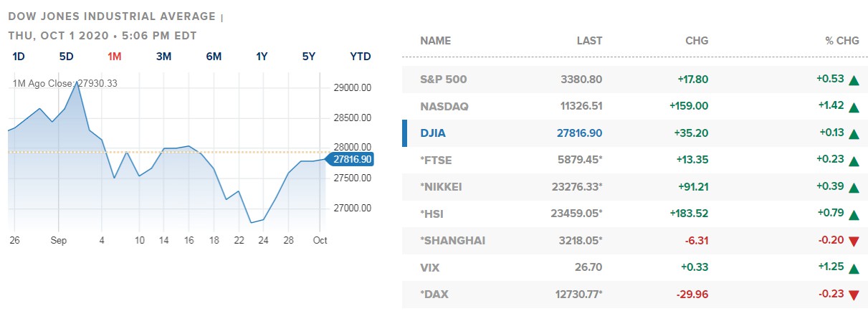This screenshot has height=311, width=868.
Task: Show the 6M chart range
Action: tap(214, 57)
